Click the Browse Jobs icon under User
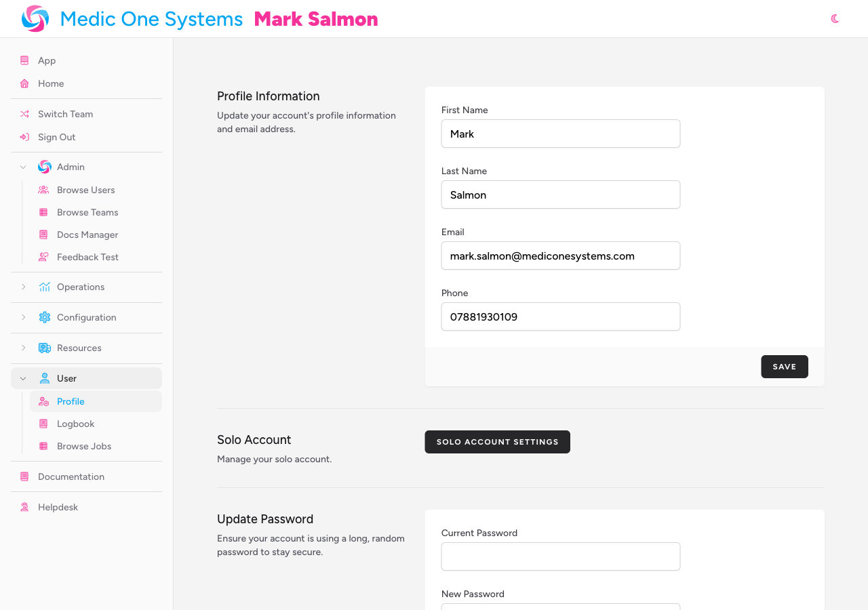This screenshot has width=868, height=610. 43,446
